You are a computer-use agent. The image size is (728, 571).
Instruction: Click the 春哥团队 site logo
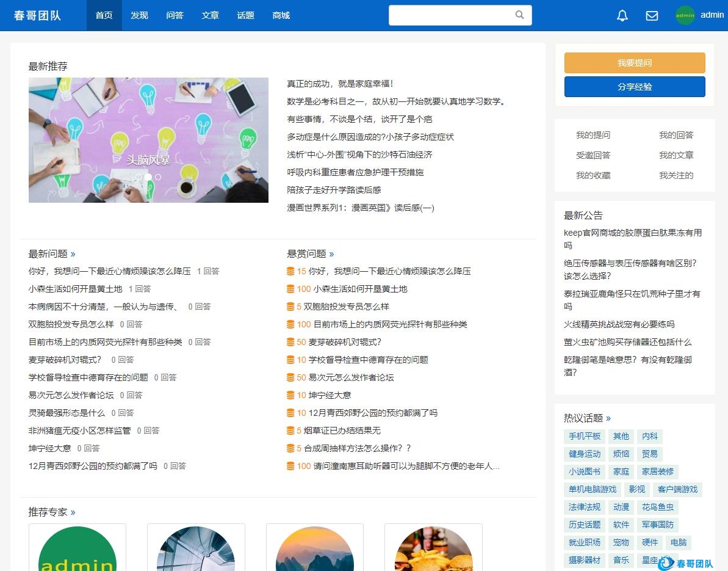tap(37, 15)
